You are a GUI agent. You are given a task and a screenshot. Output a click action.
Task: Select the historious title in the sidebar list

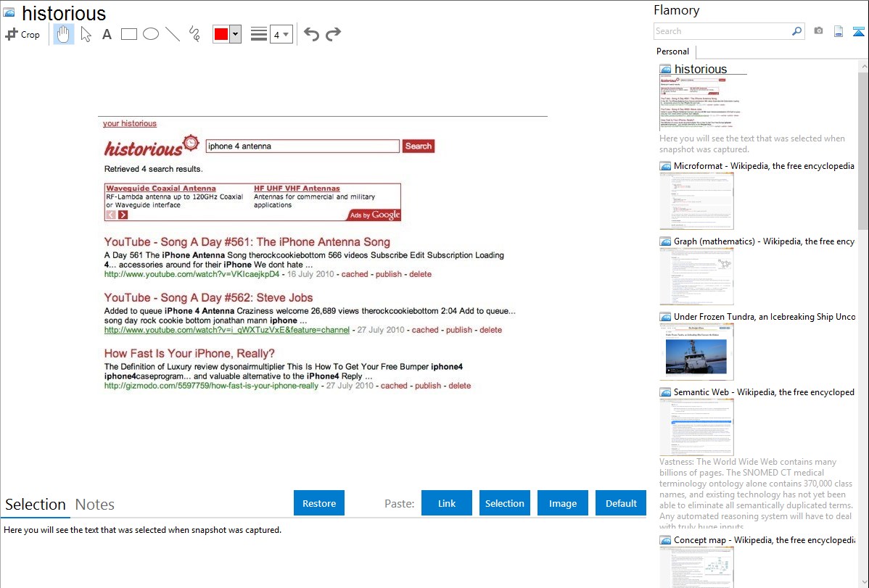[701, 70]
